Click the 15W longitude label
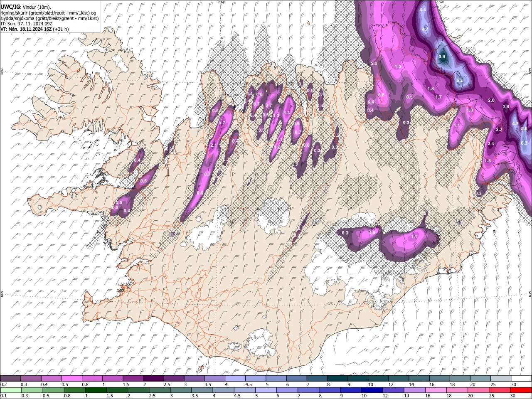This screenshot has width=532, height=399. click(x=440, y=2)
